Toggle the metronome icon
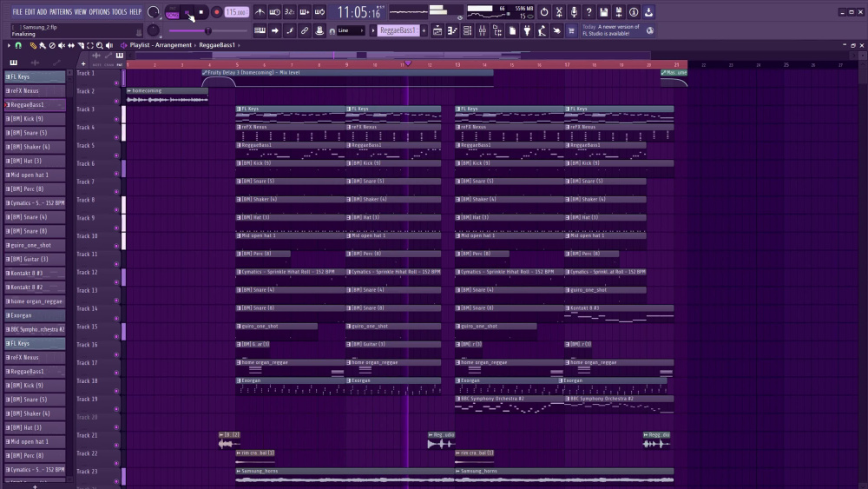The height and width of the screenshot is (489, 868). pos(260,11)
